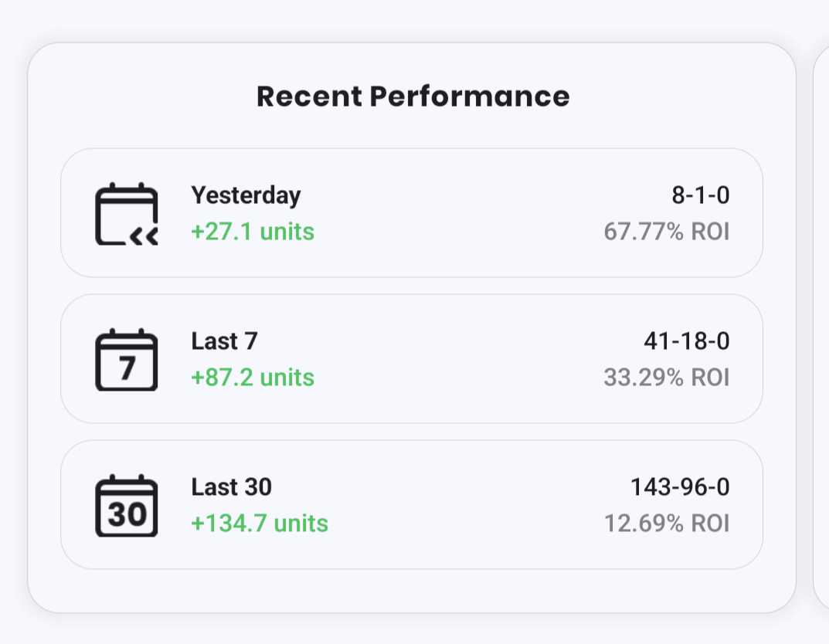Click the Yesterday label
This screenshot has width=829, height=644.
[246, 195]
